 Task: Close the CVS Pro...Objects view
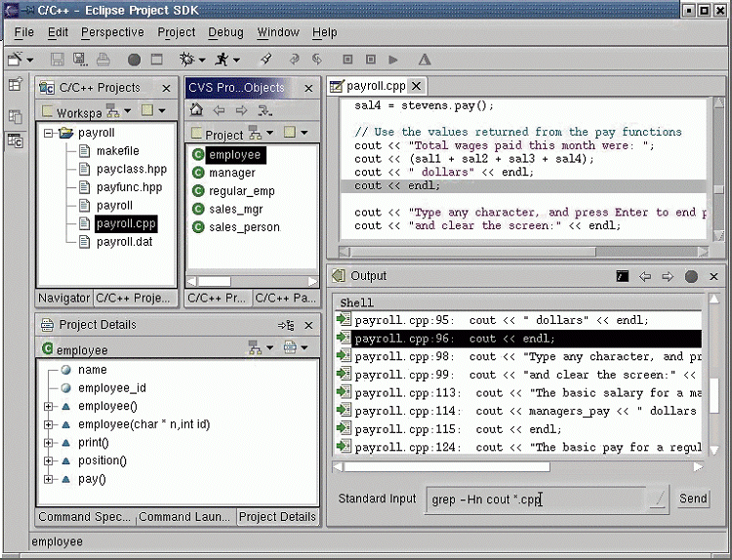[308, 88]
